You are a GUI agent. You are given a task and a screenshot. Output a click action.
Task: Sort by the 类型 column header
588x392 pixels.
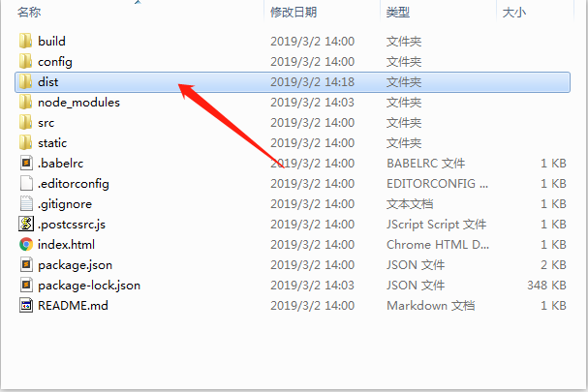[x=398, y=13]
